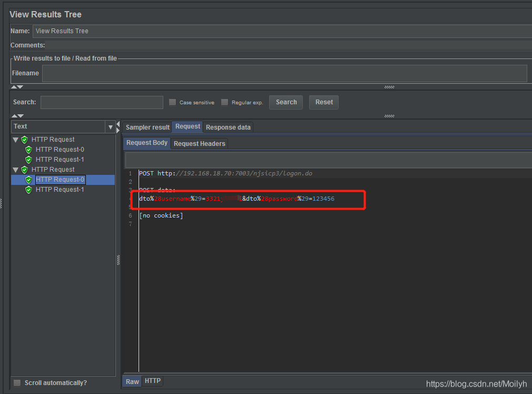
Task: Click the dto username password data line
Action: pos(237,199)
